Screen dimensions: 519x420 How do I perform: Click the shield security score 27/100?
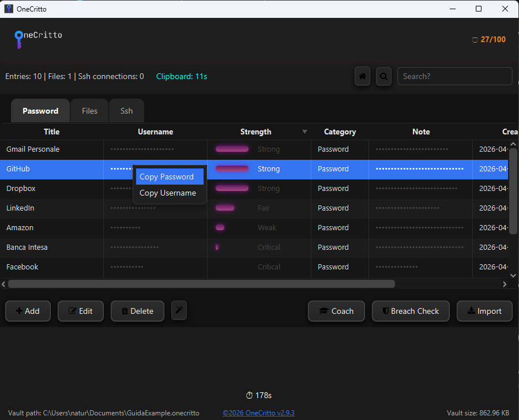(x=488, y=40)
